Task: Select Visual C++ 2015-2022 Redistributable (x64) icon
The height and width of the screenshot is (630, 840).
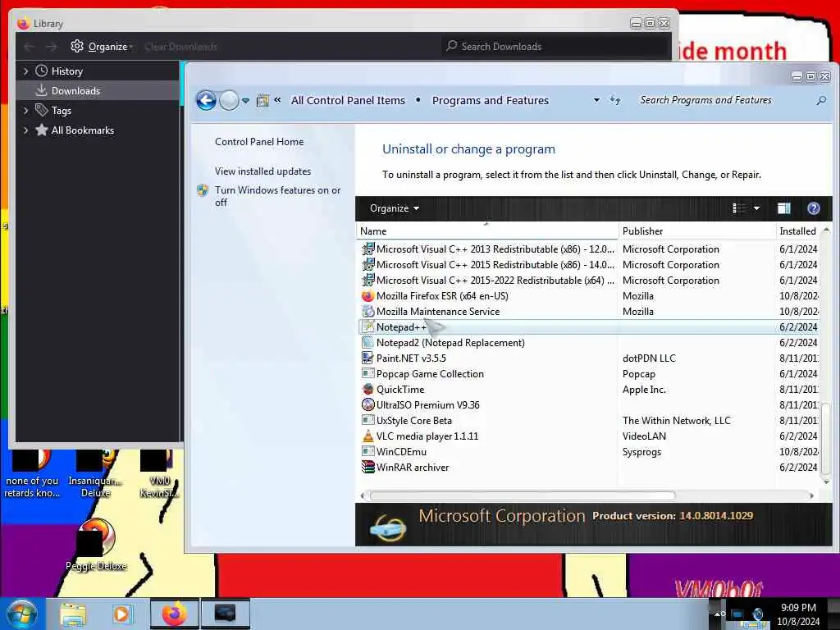Action: pyautogui.click(x=368, y=280)
